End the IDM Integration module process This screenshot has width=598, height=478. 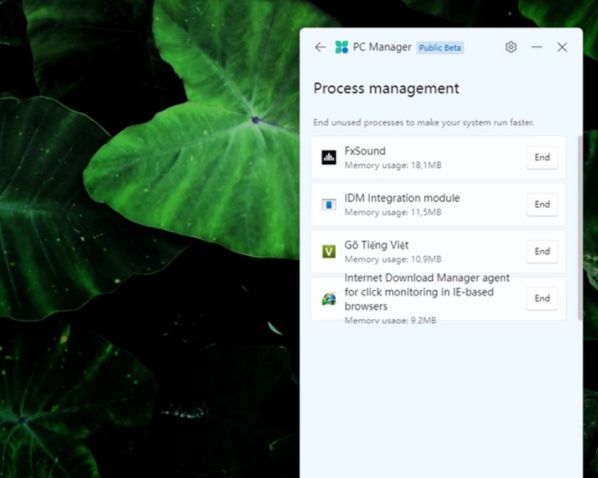(x=542, y=204)
